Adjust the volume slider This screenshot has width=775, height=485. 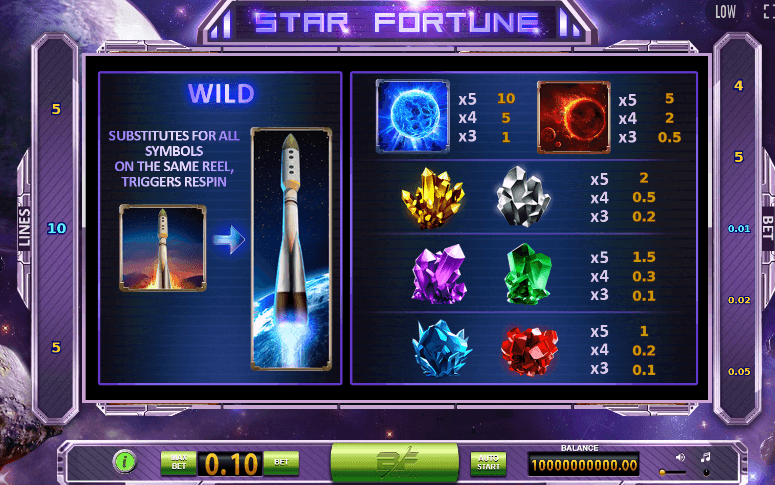(x=673, y=473)
